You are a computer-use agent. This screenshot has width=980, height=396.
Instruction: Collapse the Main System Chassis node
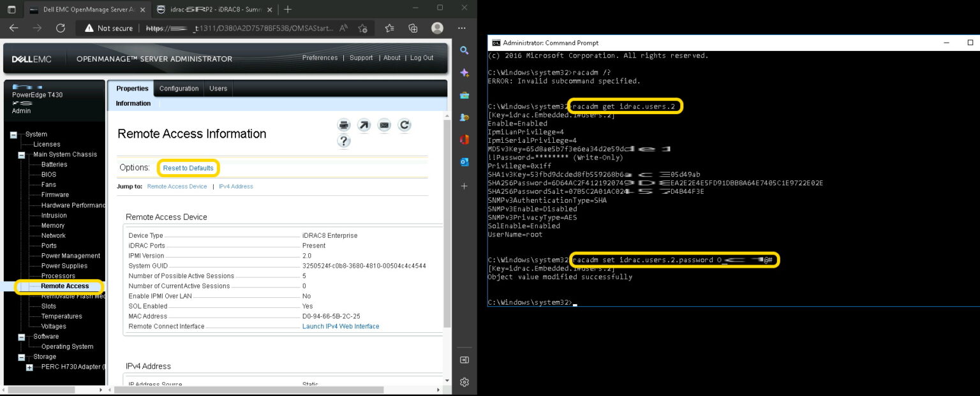[x=21, y=155]
